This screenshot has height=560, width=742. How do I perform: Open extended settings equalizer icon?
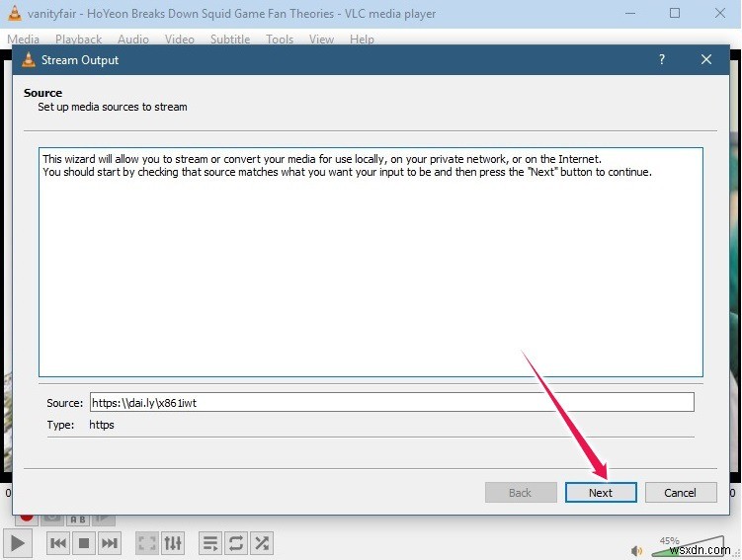pyautogui.click(x=173, y=543)
